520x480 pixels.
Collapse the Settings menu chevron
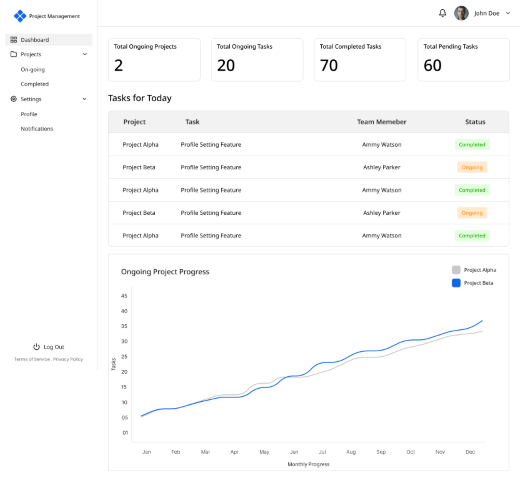pyautogui.click(x=85, y=99)
